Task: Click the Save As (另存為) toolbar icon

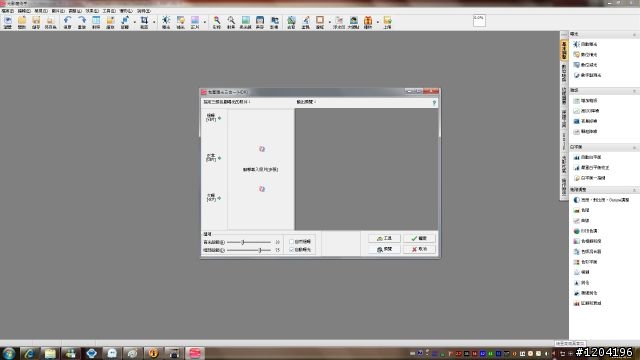Action: coord(51,22)
